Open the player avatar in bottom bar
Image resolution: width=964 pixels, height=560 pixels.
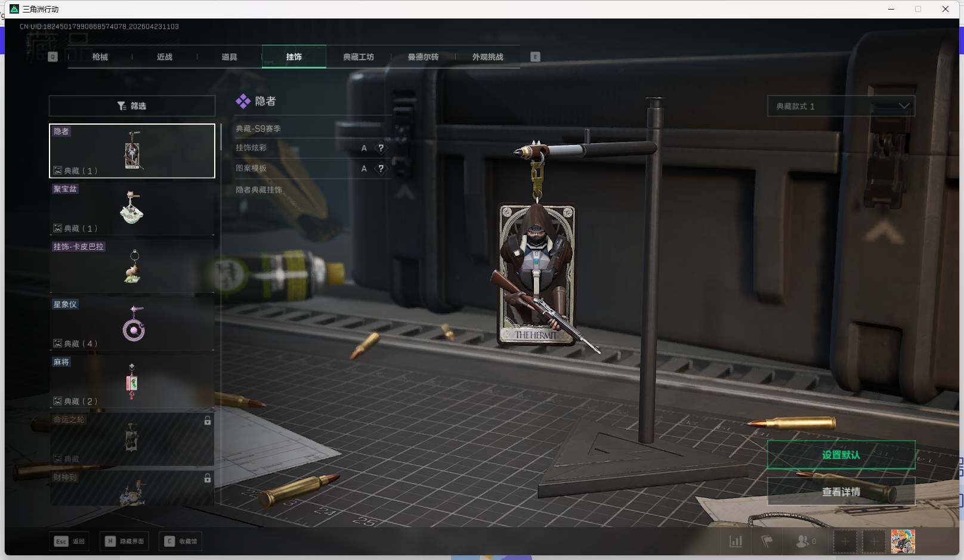[903, 542]
